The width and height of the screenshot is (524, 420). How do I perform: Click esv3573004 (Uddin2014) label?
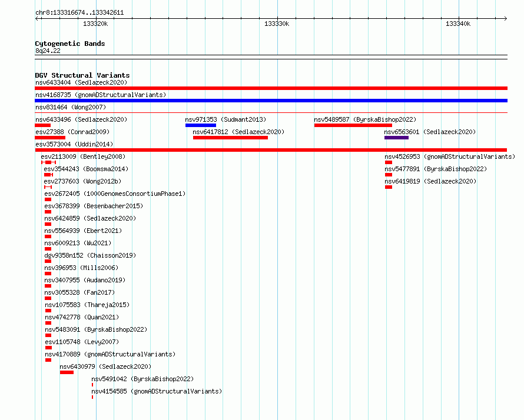tap(74, 144)
